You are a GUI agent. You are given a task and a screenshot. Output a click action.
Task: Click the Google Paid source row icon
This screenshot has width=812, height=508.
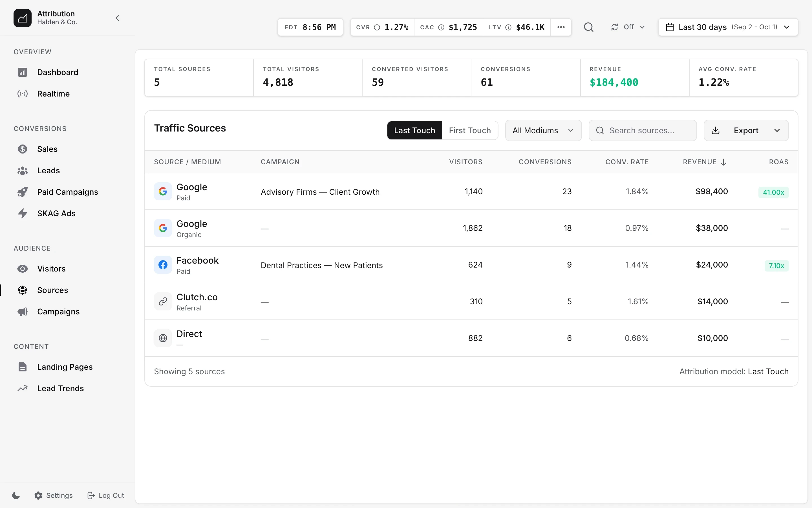pyautogui.click(x=163, y=192)
